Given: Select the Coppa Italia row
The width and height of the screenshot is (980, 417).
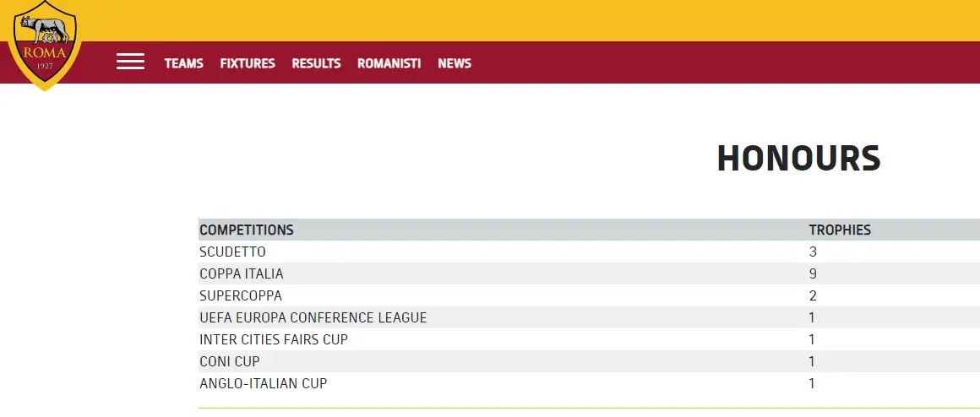Looking at the screenshot, I should point(242,273).
